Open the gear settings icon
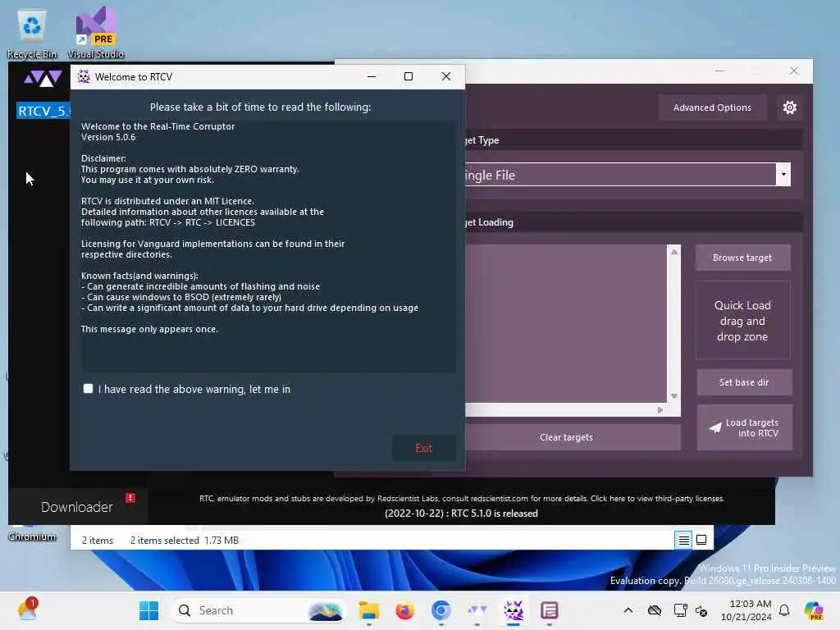Viewport: 840px width, 630px height. tap(790, 107)
